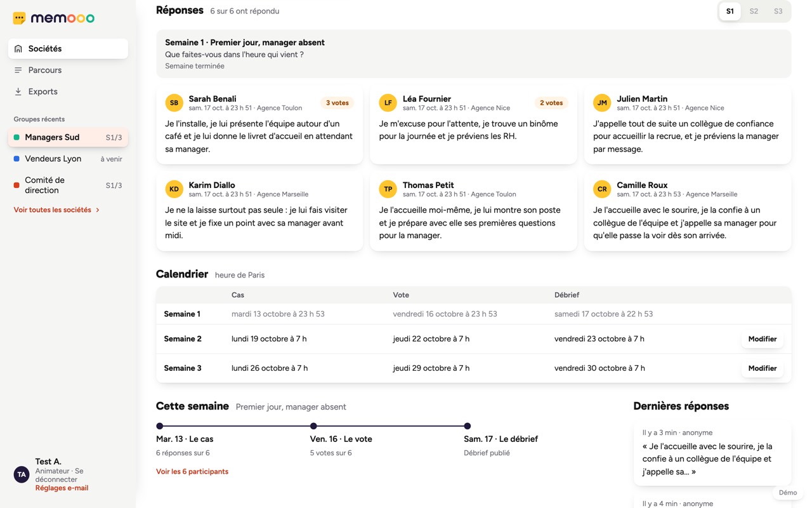The width and height of the screenshot is (812, 508).
Task: Click Julien Martin's JM avatar
Action: point(602,103)
